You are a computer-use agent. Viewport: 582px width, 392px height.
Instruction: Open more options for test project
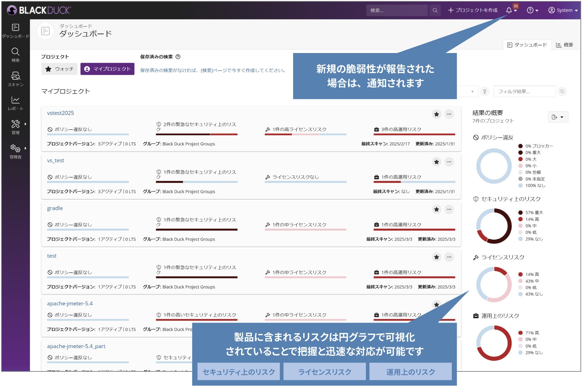point(449,257)
